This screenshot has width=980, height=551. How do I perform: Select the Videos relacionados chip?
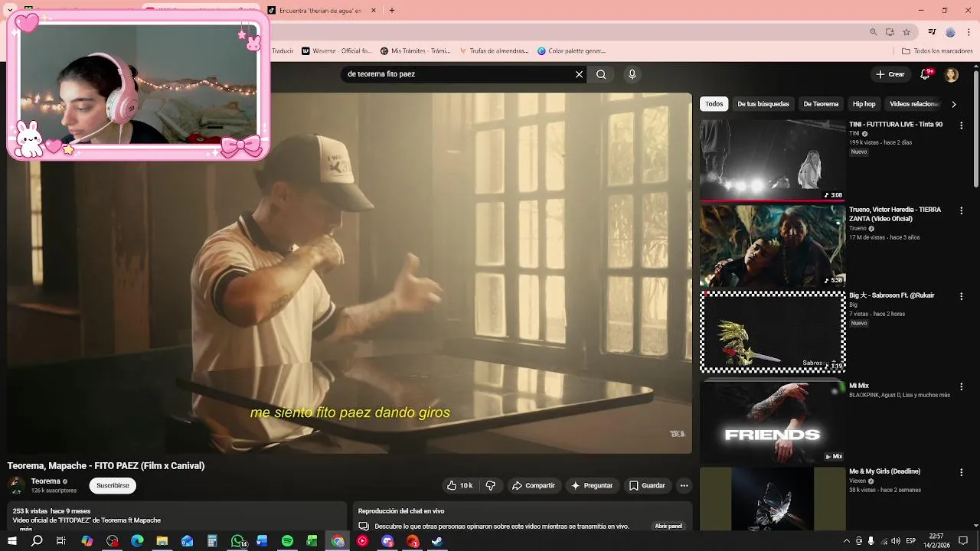(914, 104)
